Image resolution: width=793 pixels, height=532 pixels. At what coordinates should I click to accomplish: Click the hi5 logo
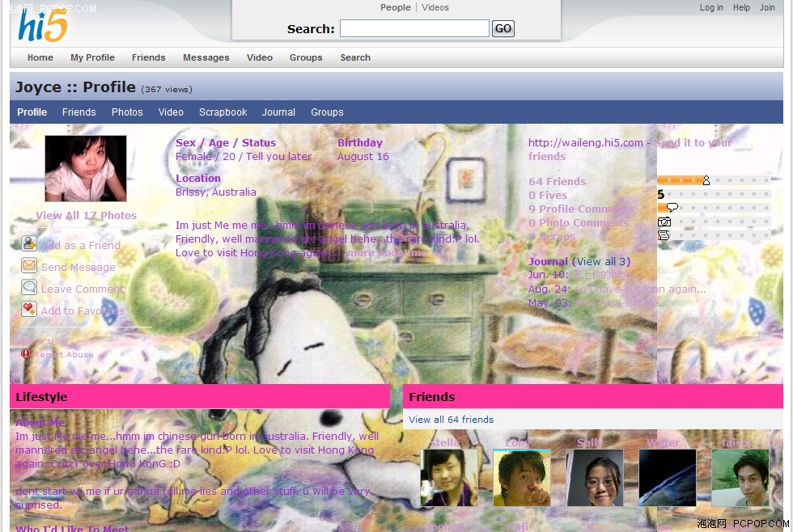point(42,25)
